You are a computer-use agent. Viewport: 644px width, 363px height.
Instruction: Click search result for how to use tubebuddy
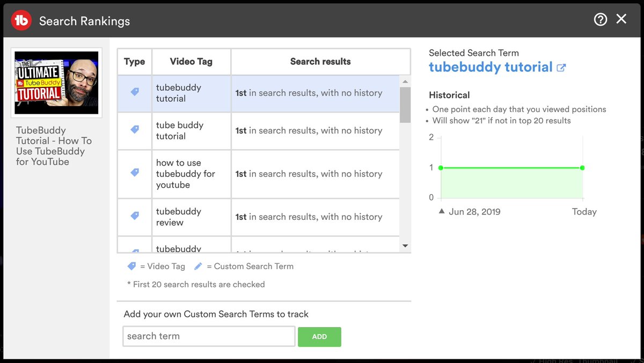coord(309,174)
